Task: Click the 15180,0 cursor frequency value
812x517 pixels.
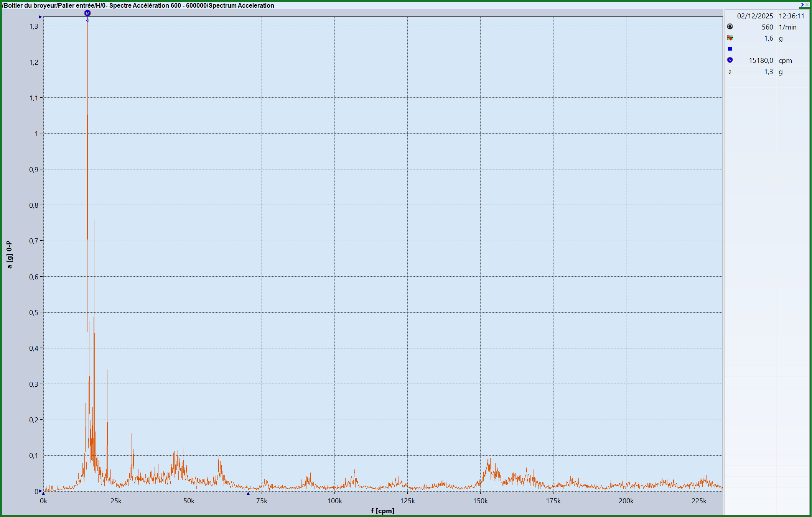Action: click(761, 61)
